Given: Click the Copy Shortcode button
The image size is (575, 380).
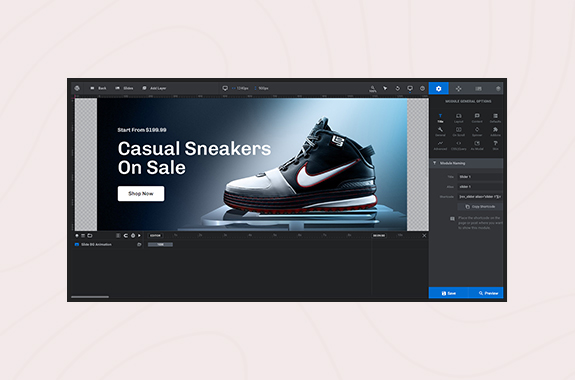Looking at the screenshot, I should [x=480, y=207].
